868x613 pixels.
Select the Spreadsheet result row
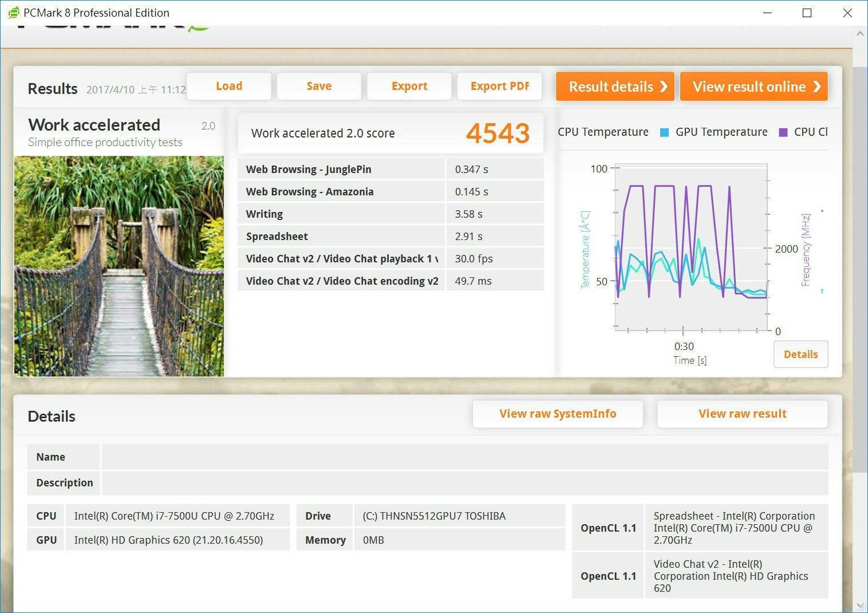390,236
